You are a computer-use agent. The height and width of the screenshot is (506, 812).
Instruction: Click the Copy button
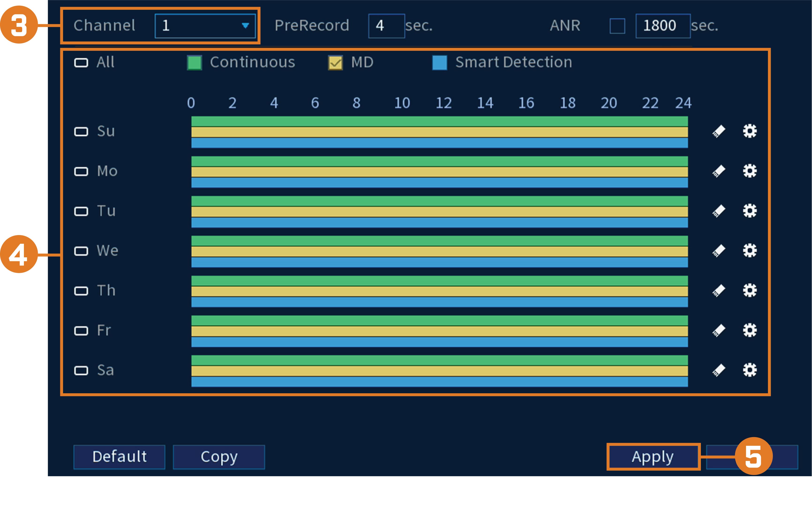pyautogui.click(x=219, y=457)
